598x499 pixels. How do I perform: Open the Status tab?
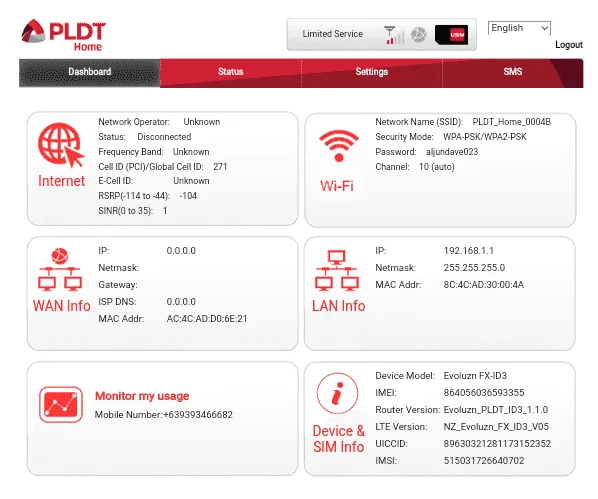pos(231,72)
